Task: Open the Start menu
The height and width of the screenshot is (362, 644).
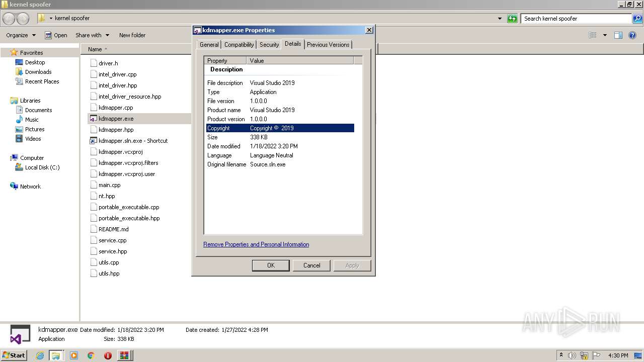Action: (14, 355)
